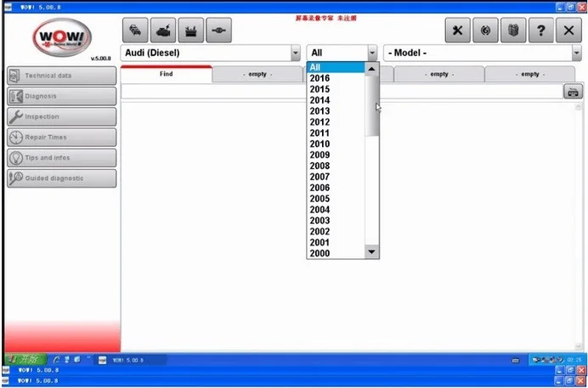Click the Windows Start button in the taskbar
The width and height of the screenshot is (588, 388).
point(25,360)
